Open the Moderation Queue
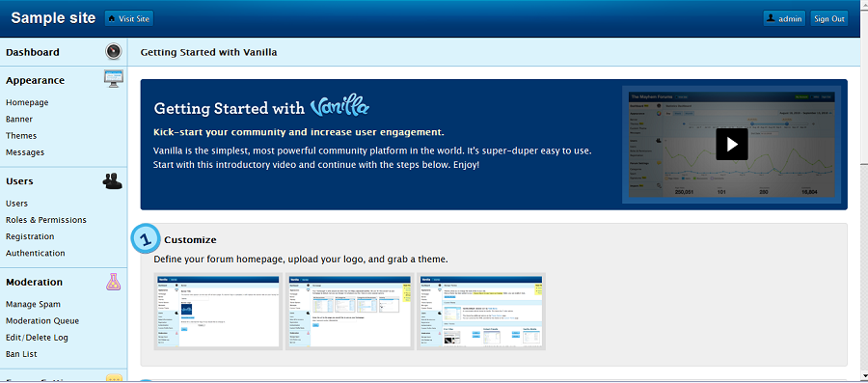 (x=42, y=320)
